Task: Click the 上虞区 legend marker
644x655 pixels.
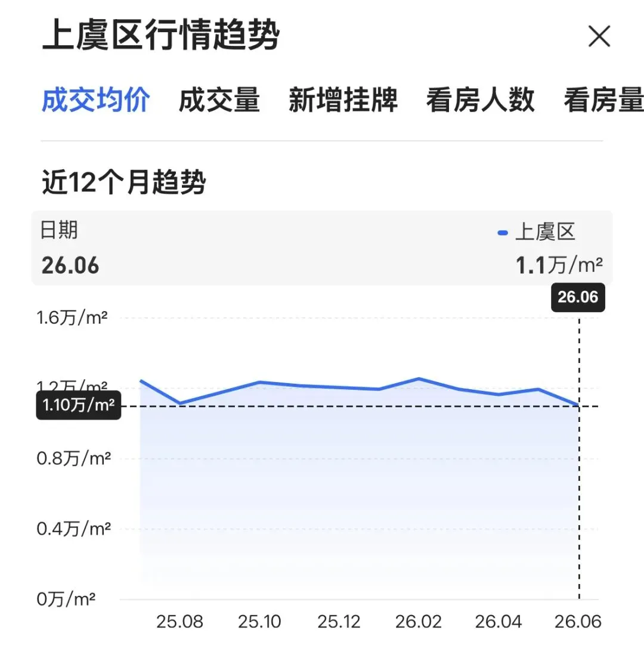Action: pyautogui.click(x=502, y=232)
